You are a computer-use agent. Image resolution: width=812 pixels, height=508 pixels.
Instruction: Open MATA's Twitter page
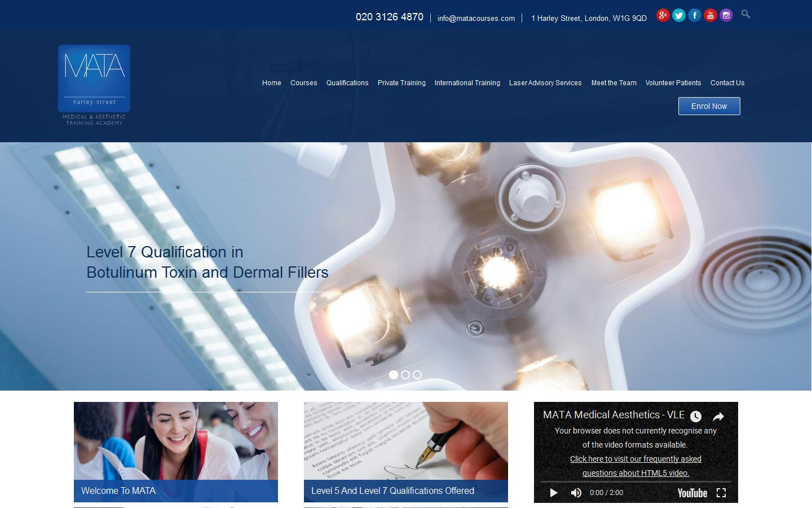tap(679, 15)
